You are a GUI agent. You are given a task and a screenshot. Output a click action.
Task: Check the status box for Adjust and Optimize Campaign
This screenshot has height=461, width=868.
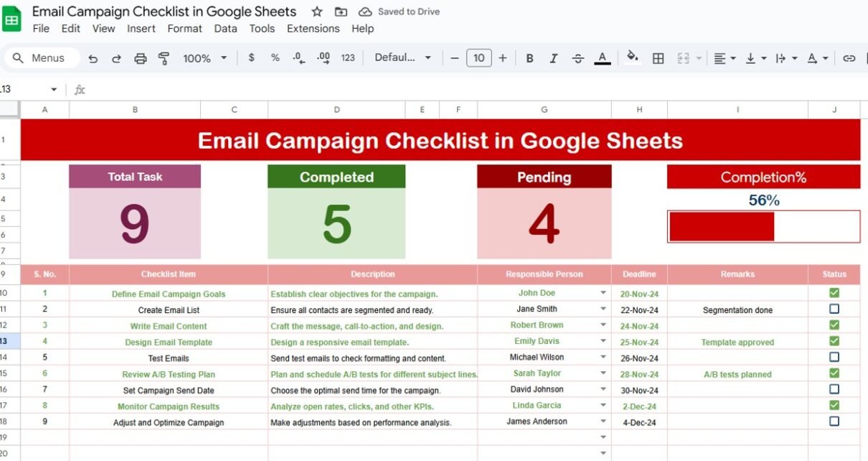pyautogui.click(x=834, y=422)
